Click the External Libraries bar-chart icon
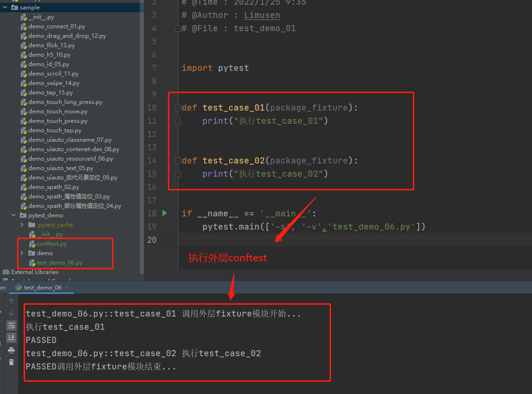This screenshot has height=394, width=532. [x=6, y=272]
